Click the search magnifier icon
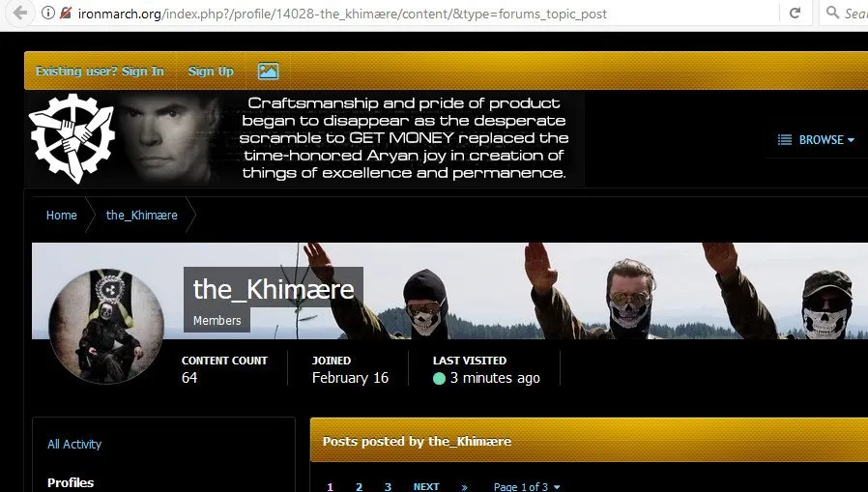The image size is (868, 492). [832, 13]
